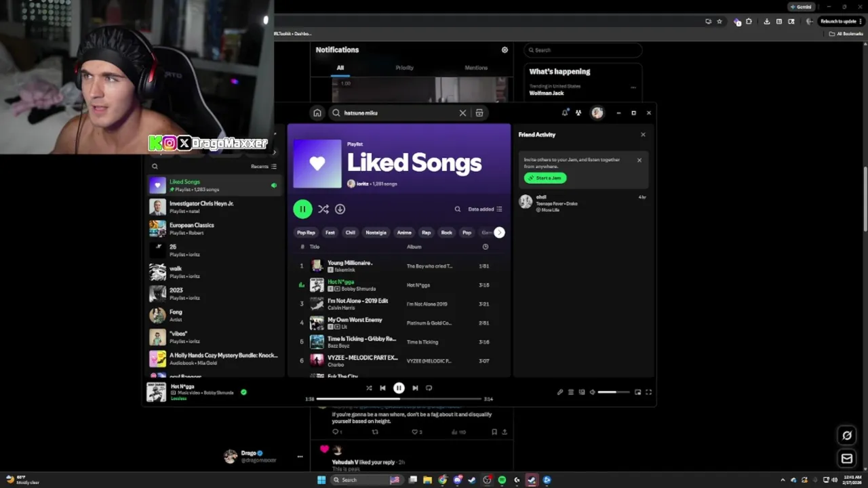Open 'Investigator Chris Heyn Jr.' playlist

point(214,207)
